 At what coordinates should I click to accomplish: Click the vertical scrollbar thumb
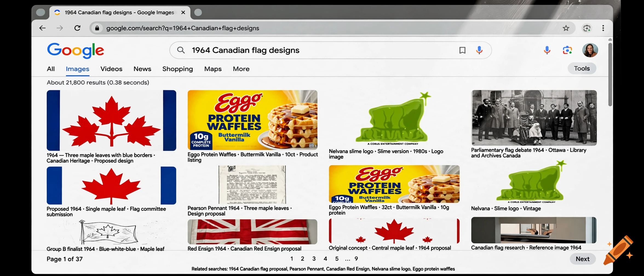pos(610,74)
